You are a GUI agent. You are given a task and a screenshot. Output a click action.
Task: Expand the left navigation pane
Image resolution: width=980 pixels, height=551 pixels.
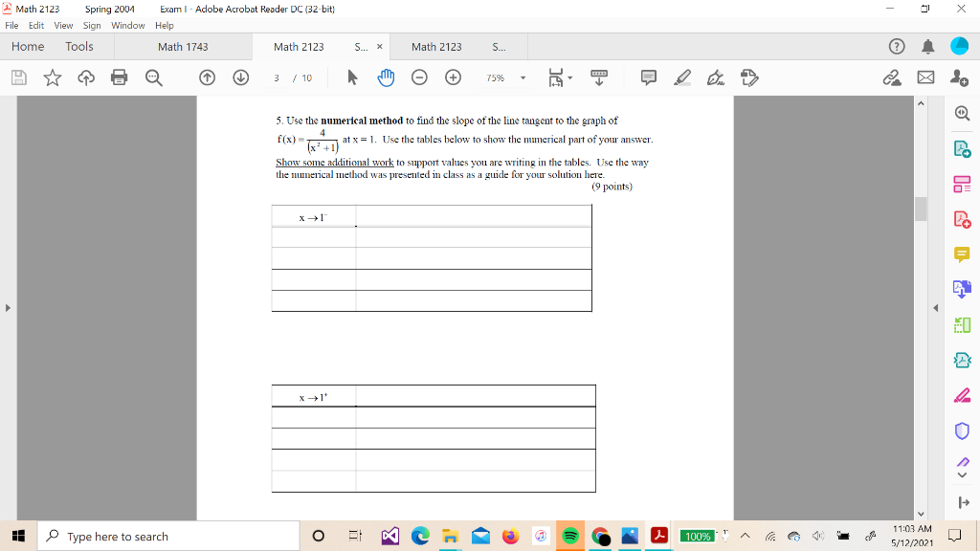point(7,308)
